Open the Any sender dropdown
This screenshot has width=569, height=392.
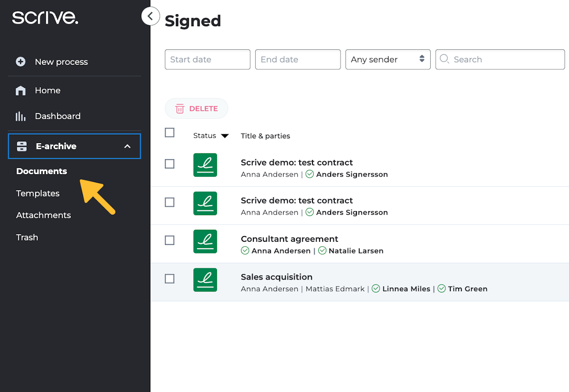(388, 60)
